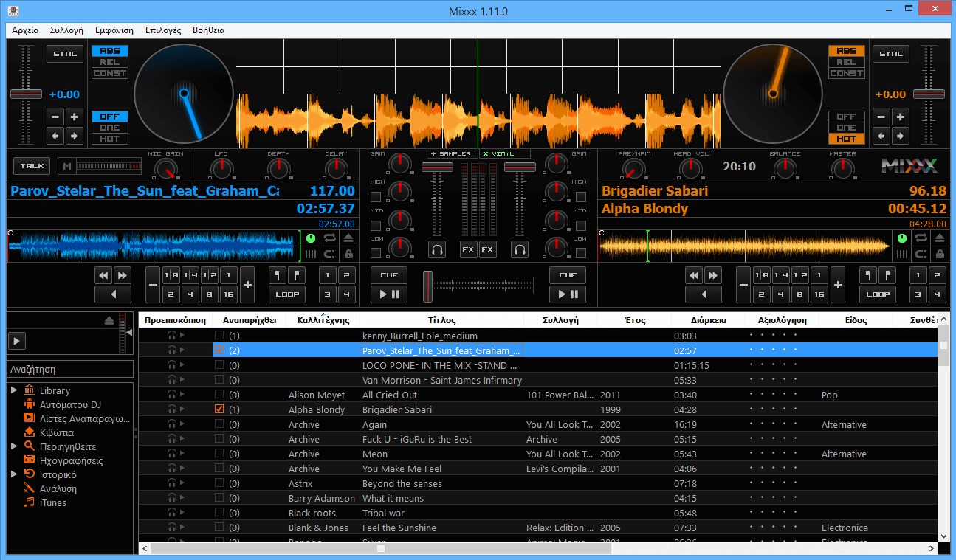This screenshot has height=560, width=956.
Task: Enable headphone cue for blue deck channel
Action: (437, 249)
